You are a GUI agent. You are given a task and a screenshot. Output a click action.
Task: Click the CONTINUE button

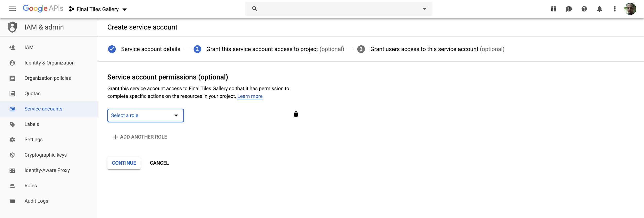click(x=124, y=163)
